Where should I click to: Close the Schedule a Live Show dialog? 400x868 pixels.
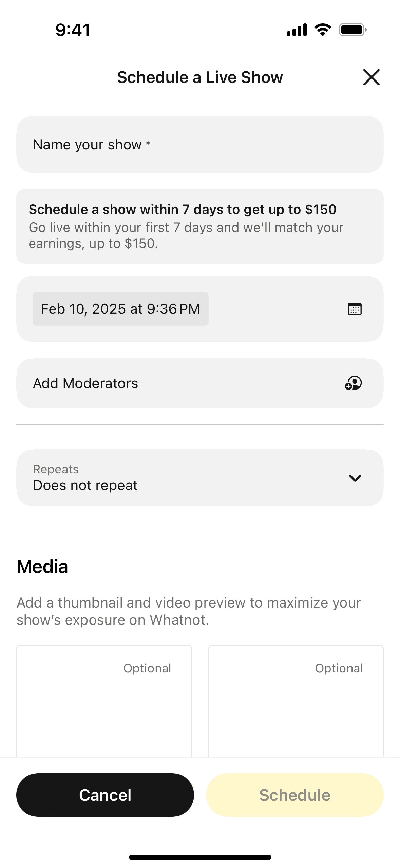pos(371,77)
